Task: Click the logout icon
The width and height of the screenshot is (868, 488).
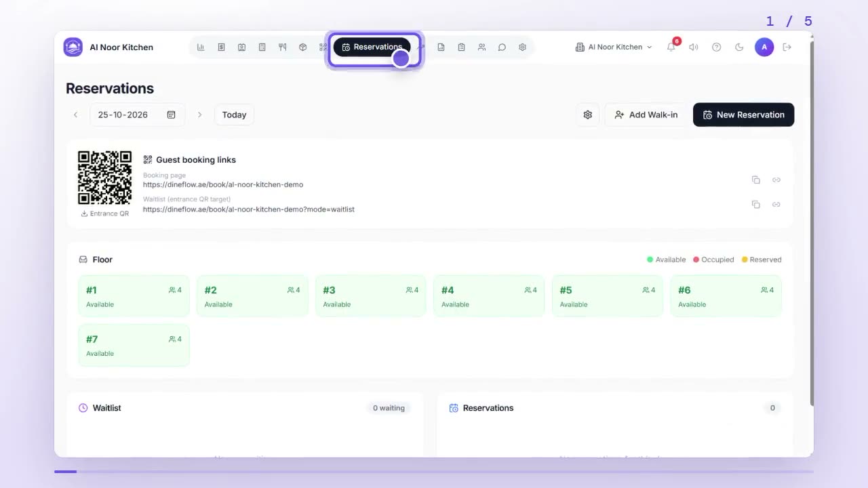Action: click(x=787, y=47)
